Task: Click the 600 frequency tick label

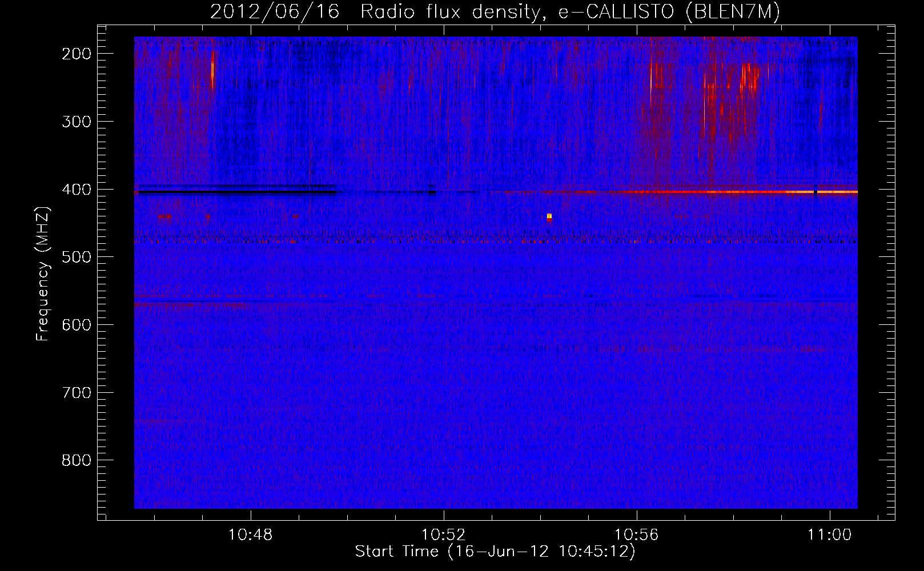Action: pyautogui.click(x=76, y=325)
